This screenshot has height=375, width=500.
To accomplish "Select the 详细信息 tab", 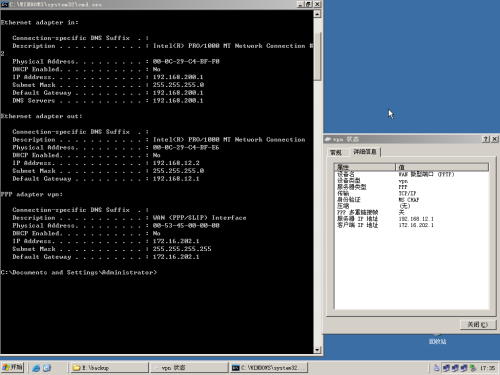I will (365, 152).
